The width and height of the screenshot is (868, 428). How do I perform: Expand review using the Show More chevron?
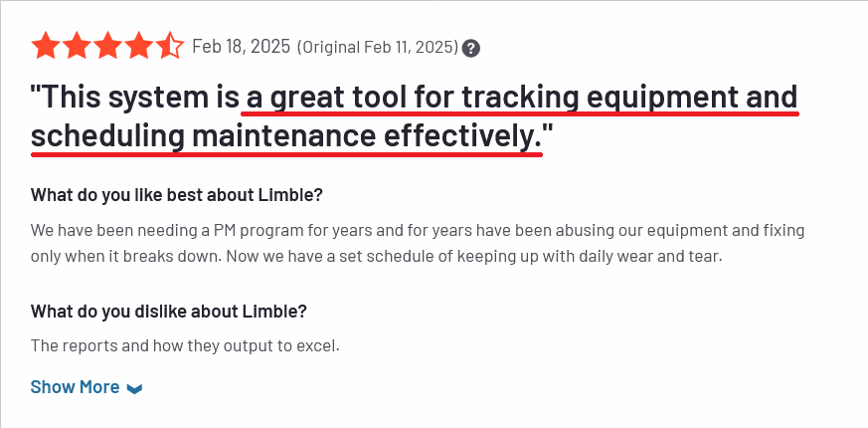[135, 388]
